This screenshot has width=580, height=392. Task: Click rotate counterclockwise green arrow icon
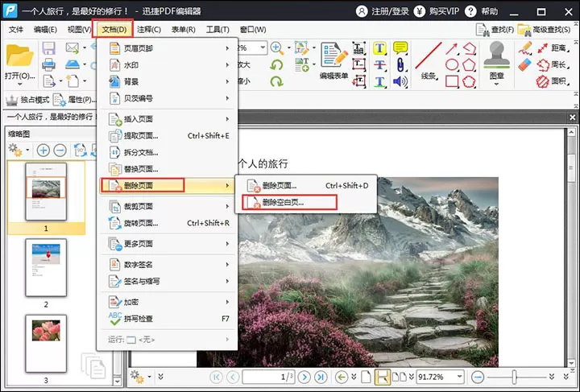point(276,65)
